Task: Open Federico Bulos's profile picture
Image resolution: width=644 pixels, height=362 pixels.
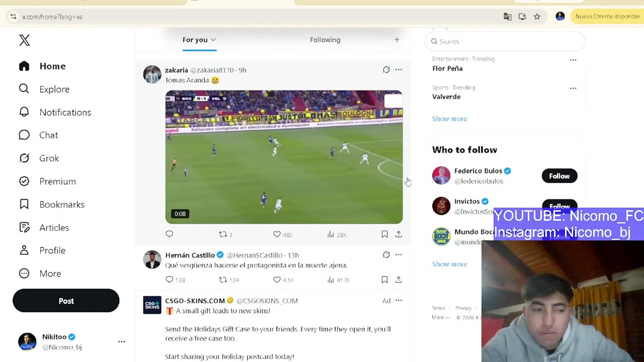Action: [x=441, y=175]
